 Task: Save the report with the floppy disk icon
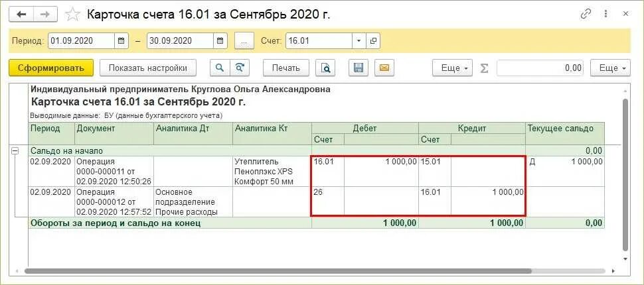(359, 68)
